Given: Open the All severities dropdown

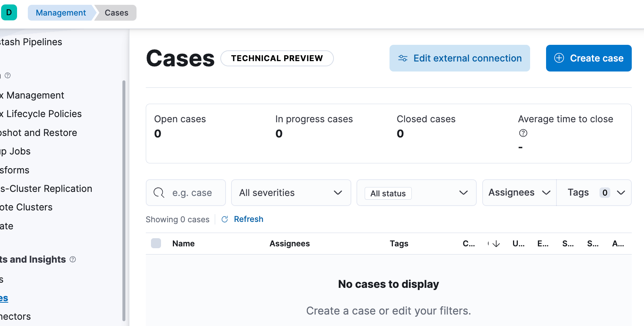Looking at the screenshot, I should click(x=291, y=193).
